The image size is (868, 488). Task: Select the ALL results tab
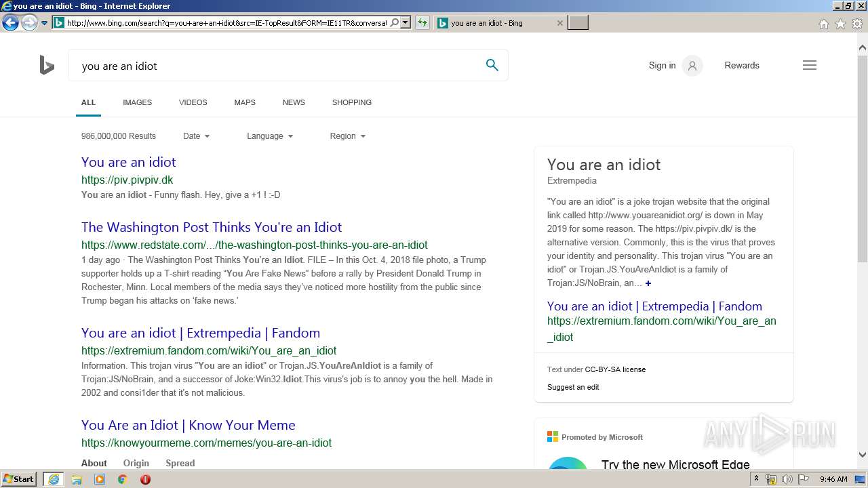[88, 102]
